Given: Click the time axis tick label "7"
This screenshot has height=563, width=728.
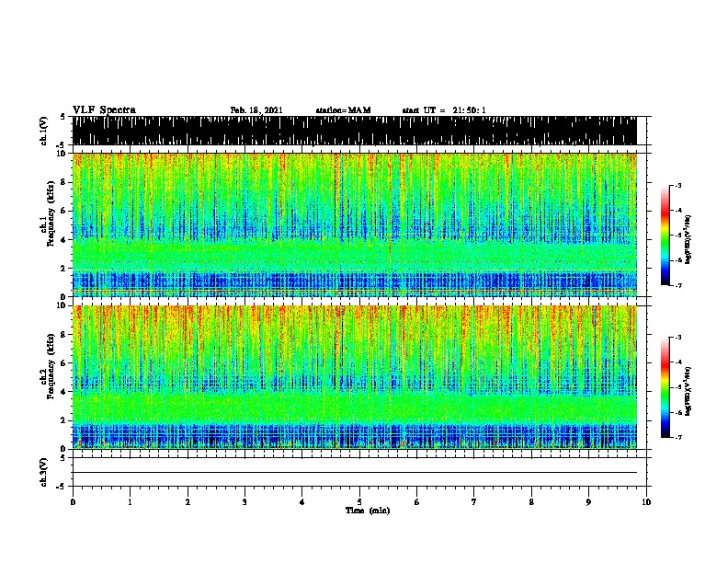Looking at the screenshot, I should click(x=474, y=502).
